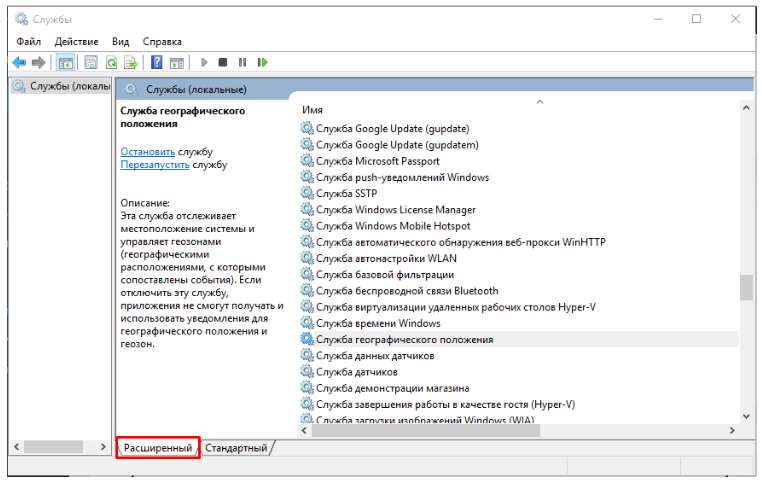Switch to the Стандартный tab
The image size is (762, 483).
pyautogui.click(x=236, y=449)
